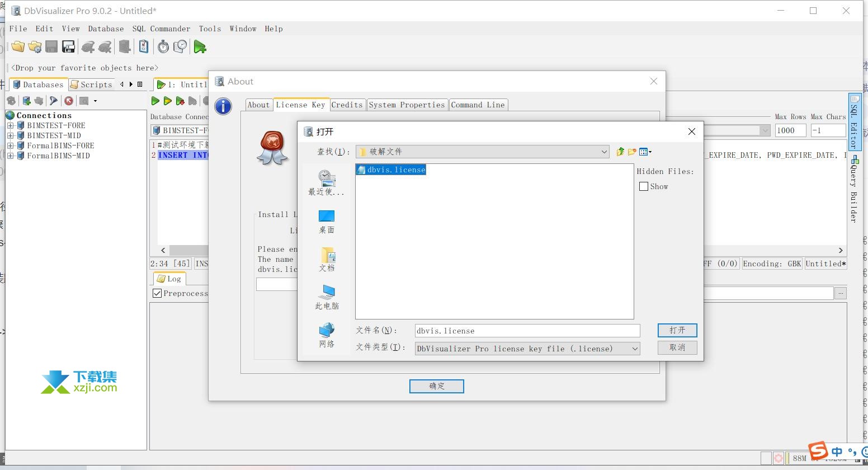Click the editor horizontal scrollbar left arrow
This screenshot has width=868, height=470.
tap(163, 250)
